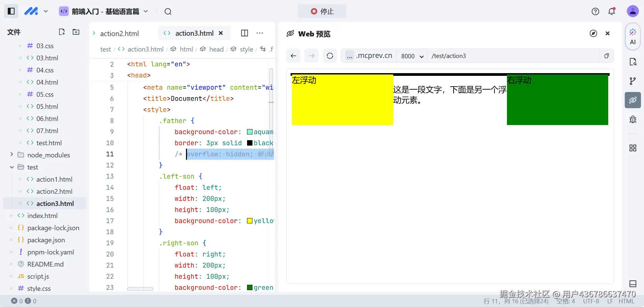Open the project name dropdown
Viewport: 644px width, 307px height.
[x=104, y=11]
